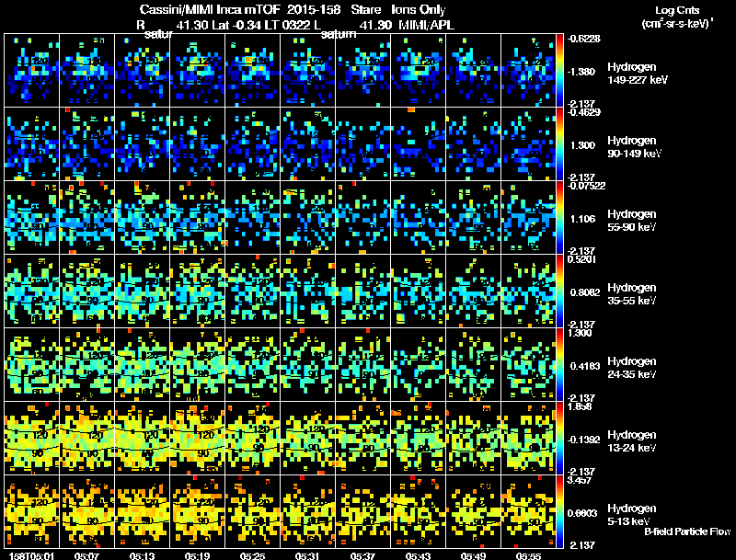Image resolution: width=736 pixels, height=560 pixels.
Task: Click the -0.4629 color scale value
Action: pyautogui.click(x=583, y=112)
